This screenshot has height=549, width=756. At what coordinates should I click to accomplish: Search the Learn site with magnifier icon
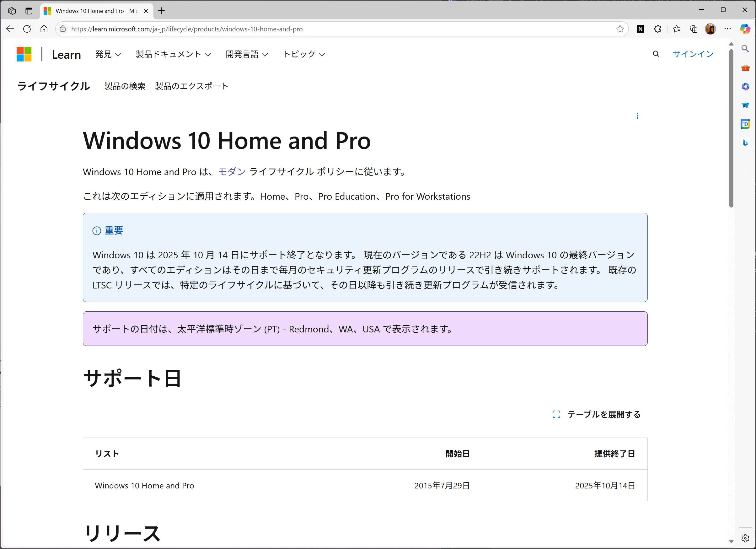[656, 54]
